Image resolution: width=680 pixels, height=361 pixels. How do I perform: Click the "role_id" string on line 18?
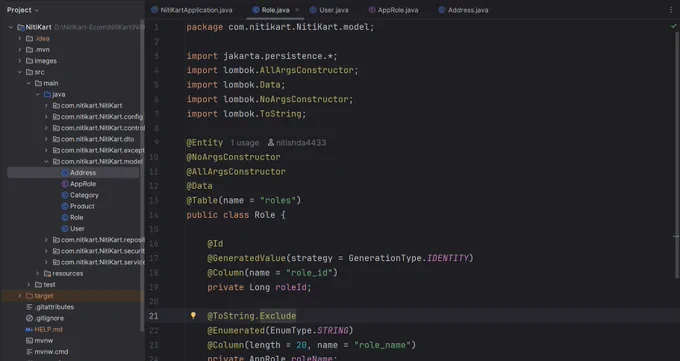[309, 272]
